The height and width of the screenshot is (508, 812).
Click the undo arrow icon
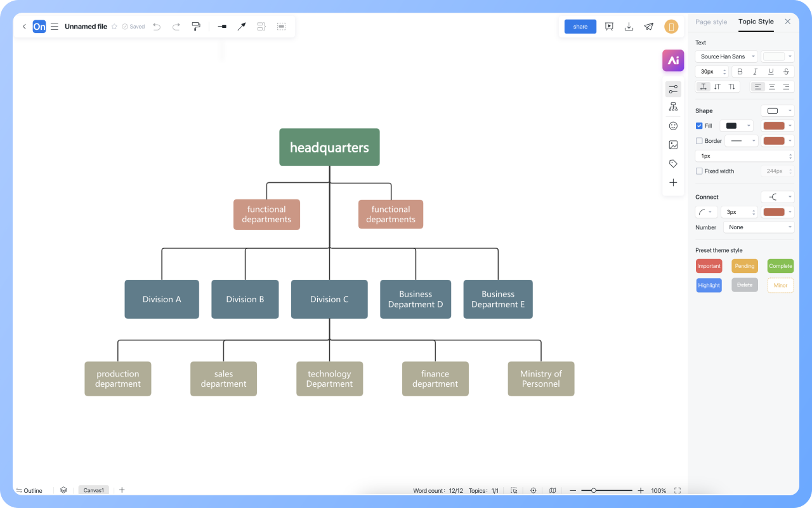157,27
